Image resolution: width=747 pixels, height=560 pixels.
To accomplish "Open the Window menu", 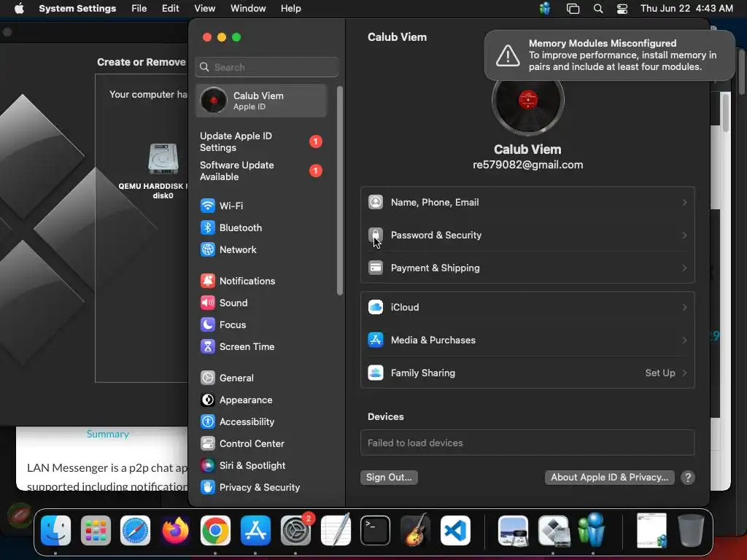I will click(x=248, y=9).
